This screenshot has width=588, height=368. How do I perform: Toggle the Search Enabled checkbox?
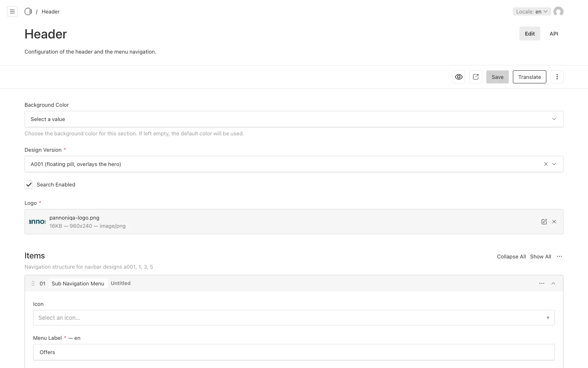[29, 184]
